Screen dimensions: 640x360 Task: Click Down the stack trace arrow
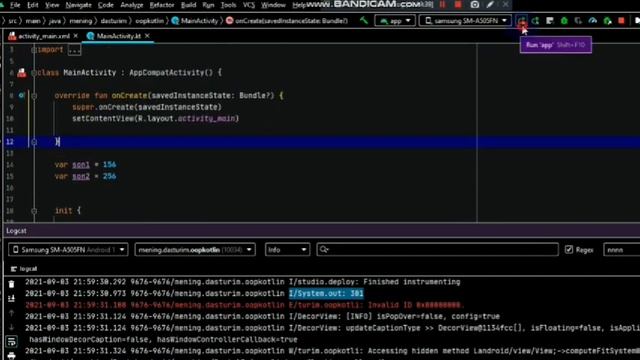coord(11,327)
